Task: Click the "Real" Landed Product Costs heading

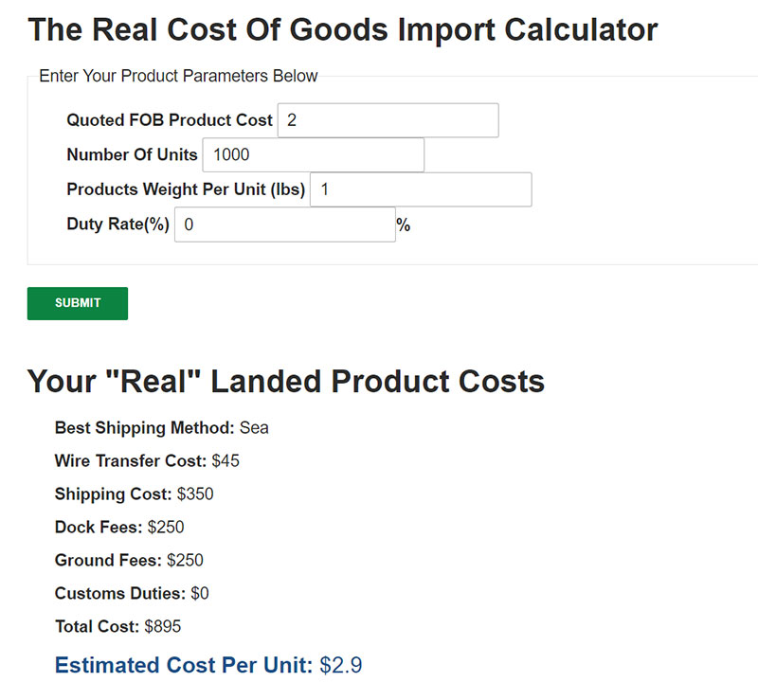Action: [x=285, y=381]
